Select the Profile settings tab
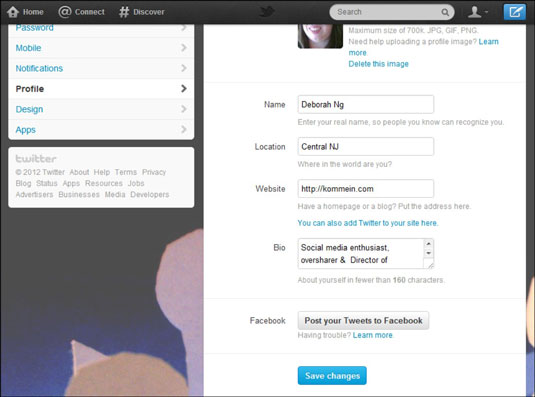 pyautogui.click(x=101, y=89)
